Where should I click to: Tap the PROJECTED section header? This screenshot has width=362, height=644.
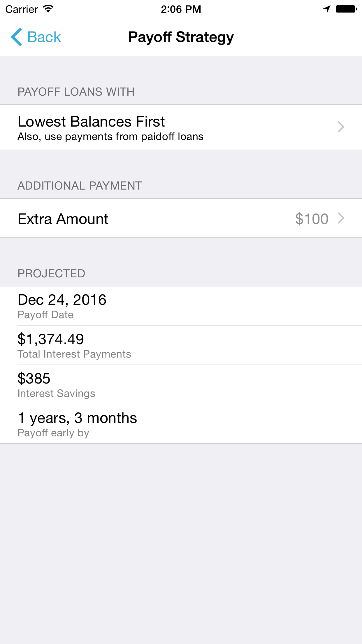coord(51,274)
